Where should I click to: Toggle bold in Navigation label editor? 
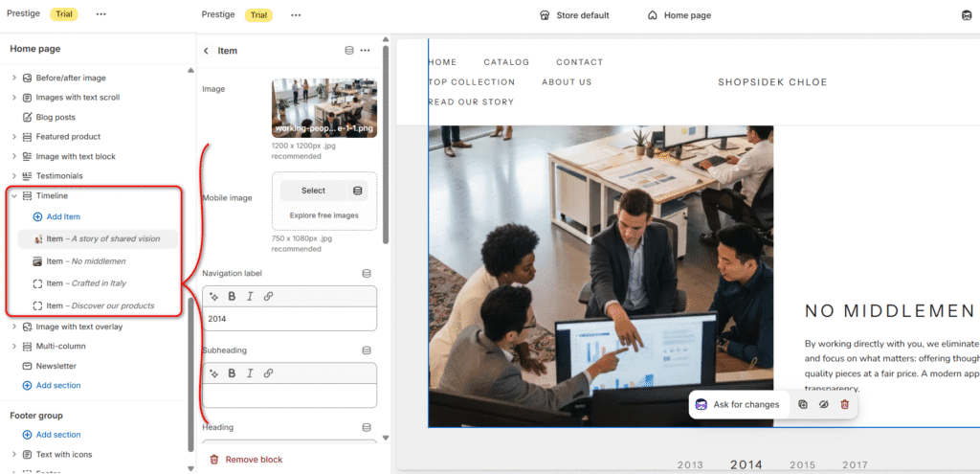(232, 297)
